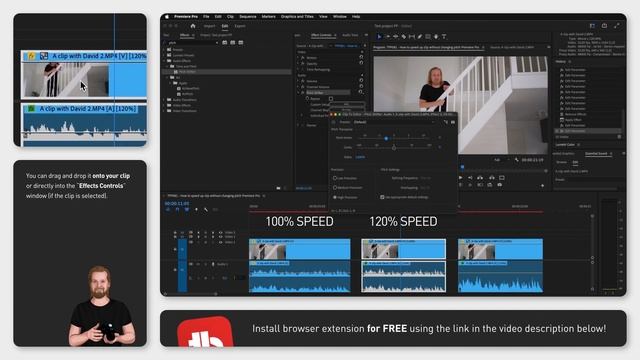Adjust the Semi-tones pitch slider handle
Image resolution: width=640 pixels, height=360 pixels.
pyautogui.click(x=386, y=138)
